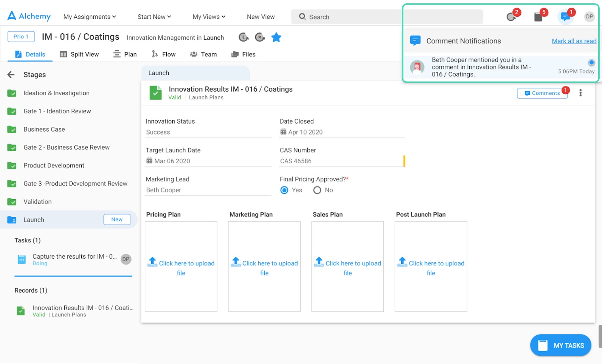Click the upload icon in Pricing Plan
Screen dimensions: 605x364
pos(152,262)
